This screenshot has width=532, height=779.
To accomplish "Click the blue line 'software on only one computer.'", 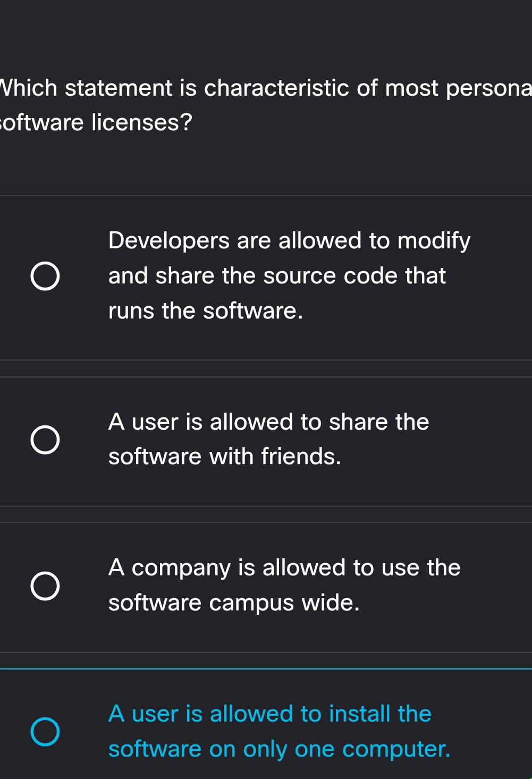I will pos(279,749).
